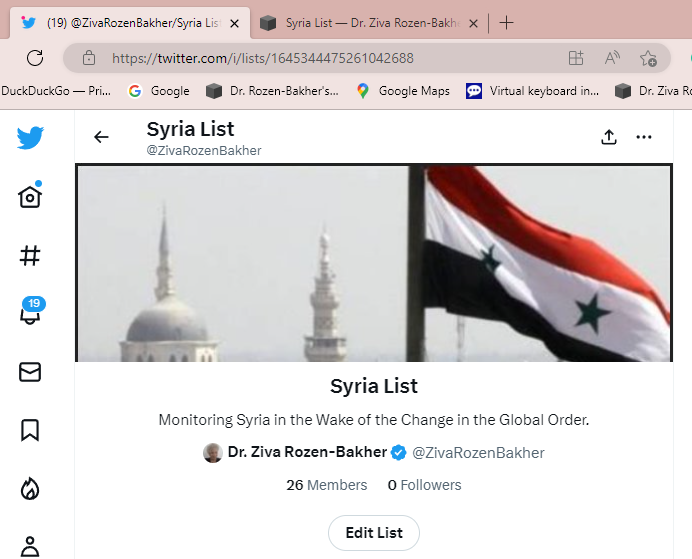The image size is (692, 559).
Task: Close the Dr. Ziva Rozen-Bakher tab
Action: click(x=473, y=23)
